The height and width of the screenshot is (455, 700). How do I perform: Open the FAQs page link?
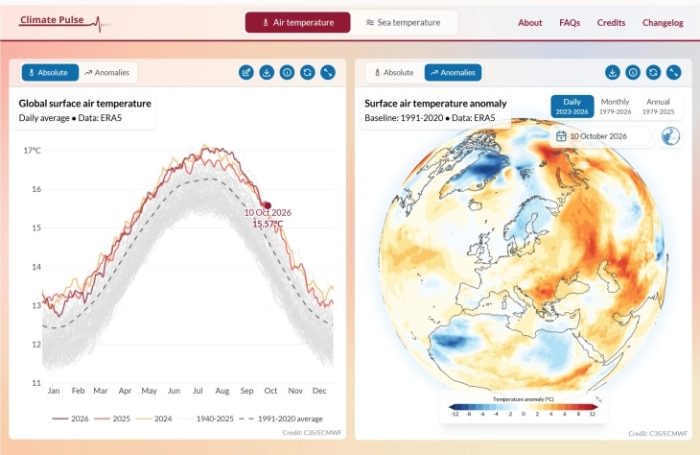click(570, 23)
